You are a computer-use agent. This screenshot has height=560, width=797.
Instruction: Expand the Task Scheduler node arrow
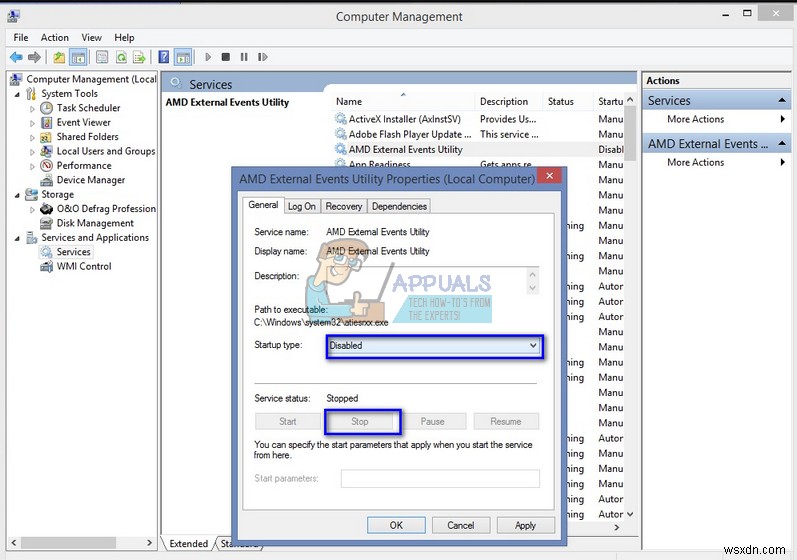(x=32, y=109)
